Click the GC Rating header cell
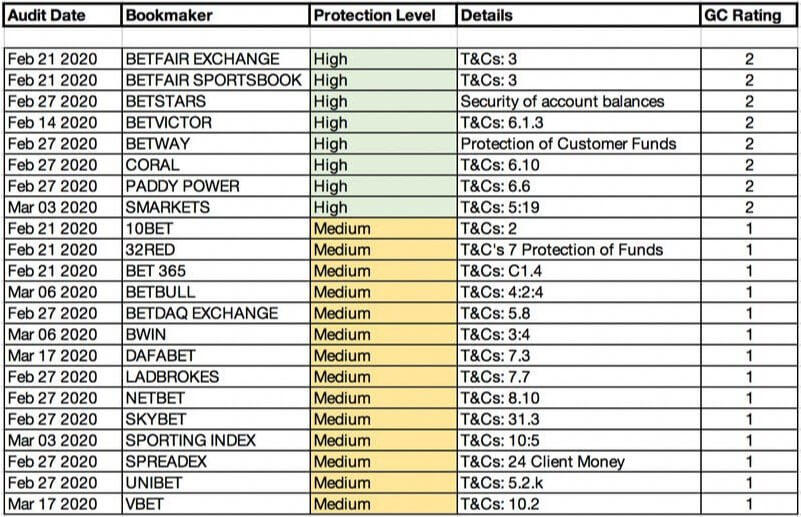The height and width of the screenshot is (517, 801). 749,16
